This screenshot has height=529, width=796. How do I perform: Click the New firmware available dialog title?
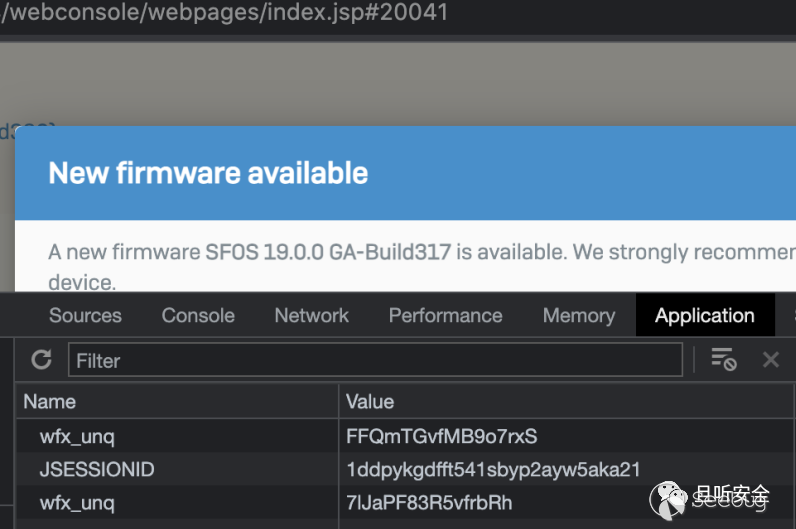coord(208,173)
